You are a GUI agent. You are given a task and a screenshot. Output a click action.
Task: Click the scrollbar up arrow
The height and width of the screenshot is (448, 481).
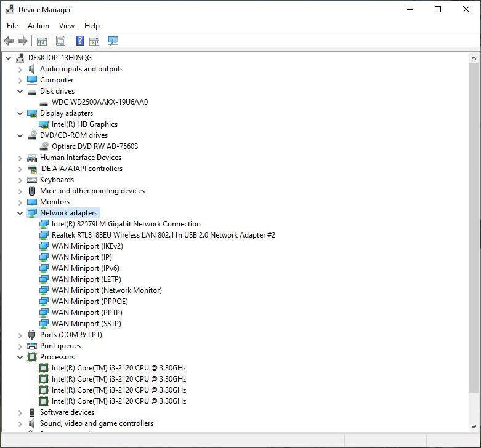pyautogui.click(x=474, y=58)
